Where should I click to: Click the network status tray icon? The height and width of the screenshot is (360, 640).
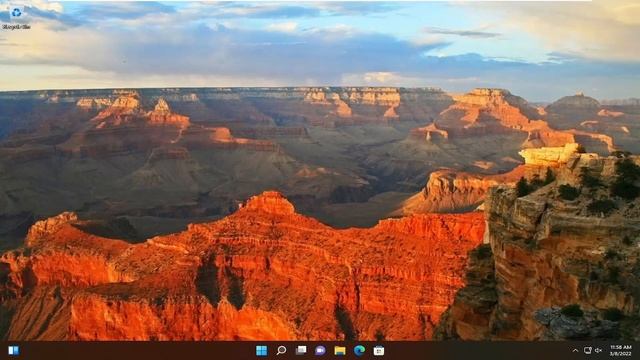click(588, 350)
